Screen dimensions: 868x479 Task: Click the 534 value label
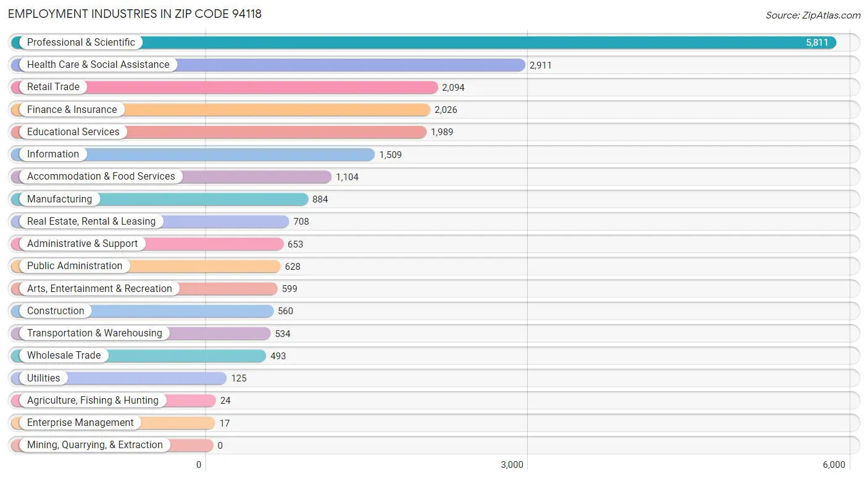click(283, 334)
